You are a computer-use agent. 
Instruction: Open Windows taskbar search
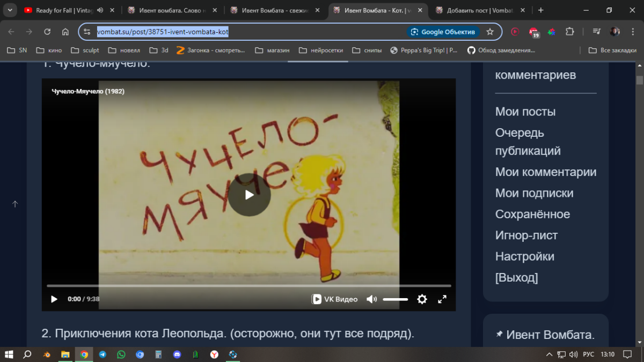point(27,354)
